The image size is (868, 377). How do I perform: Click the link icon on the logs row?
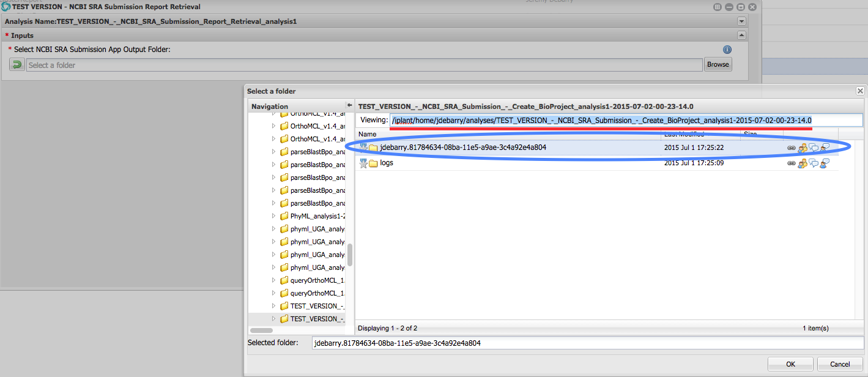pyautogui.click(x=792, y=163)
